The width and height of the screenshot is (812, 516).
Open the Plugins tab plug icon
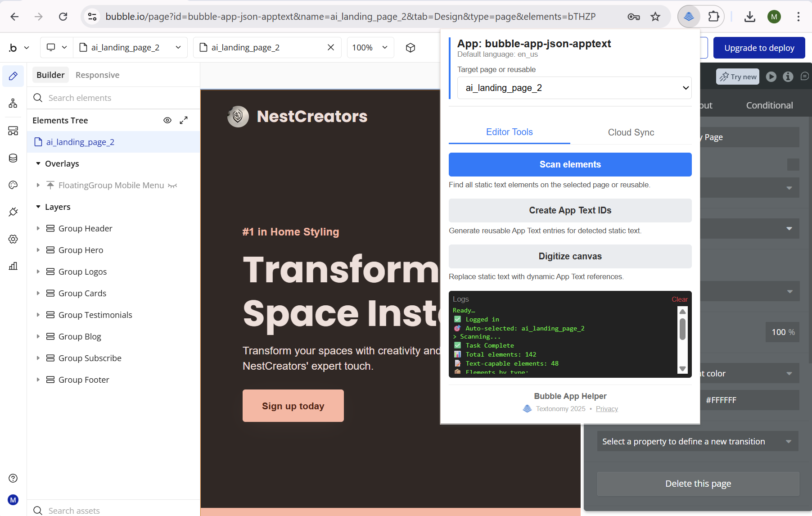tap(13, 212)
